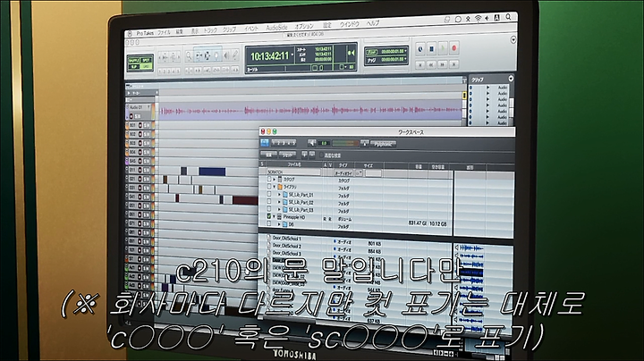Toggle record enable on Audio 01 track
This screenshot has height=361, width=644.
tap(131, 116)
